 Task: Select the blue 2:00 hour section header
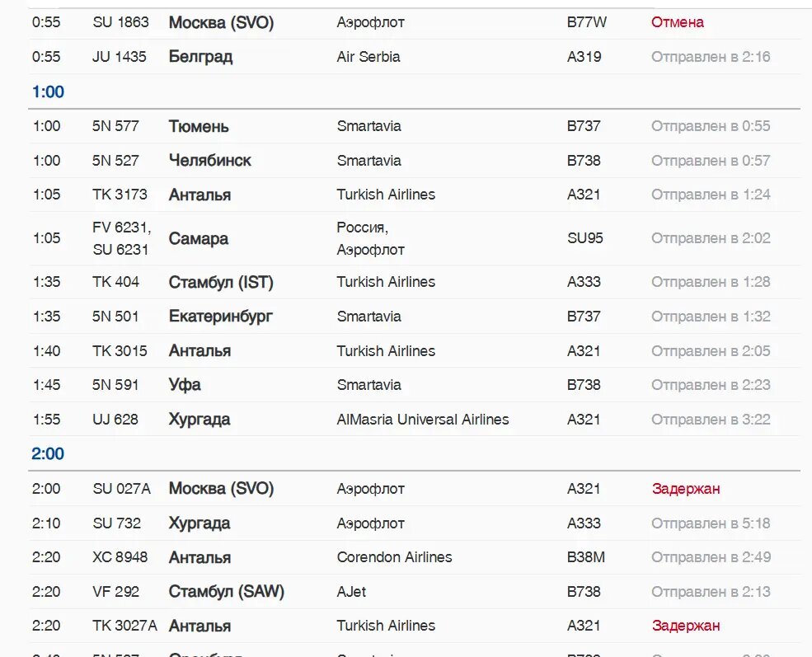pyautogui.click(x=48, y=453)
